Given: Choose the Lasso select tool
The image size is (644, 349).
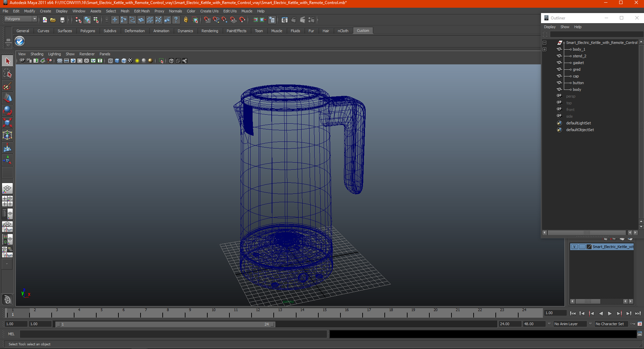Looking at the screenshot, I should pos(7,73).
